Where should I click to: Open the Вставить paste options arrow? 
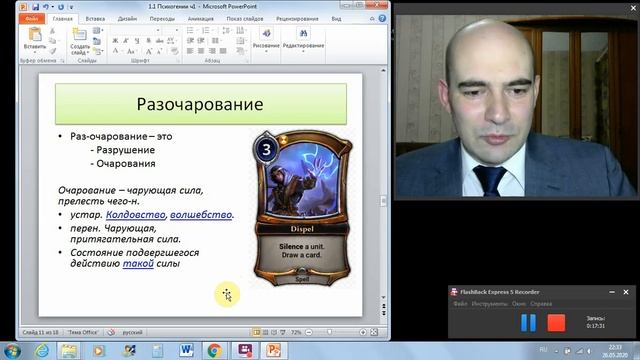(x=35, y=52)
